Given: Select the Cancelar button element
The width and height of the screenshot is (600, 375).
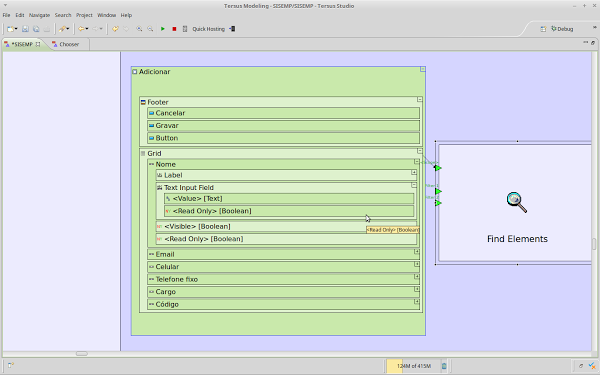Looking at the screenshot, I should 284,113.
